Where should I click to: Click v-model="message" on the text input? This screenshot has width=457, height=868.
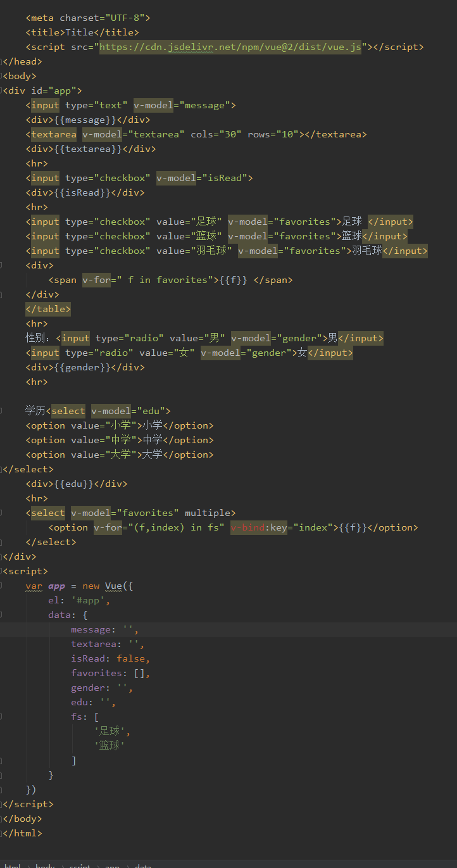click(182, 105)
